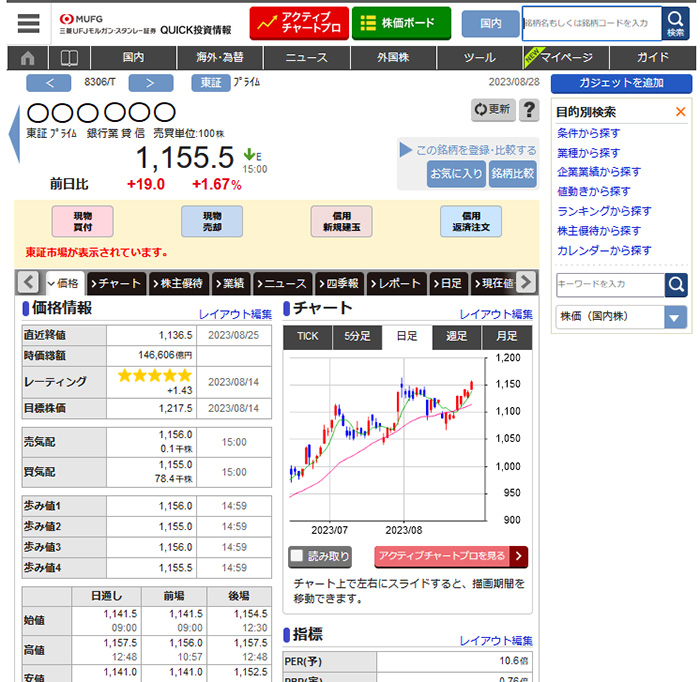The image size is (700, 682).
Task: Open the マイページ navigation menu
Action: point(566,58)
